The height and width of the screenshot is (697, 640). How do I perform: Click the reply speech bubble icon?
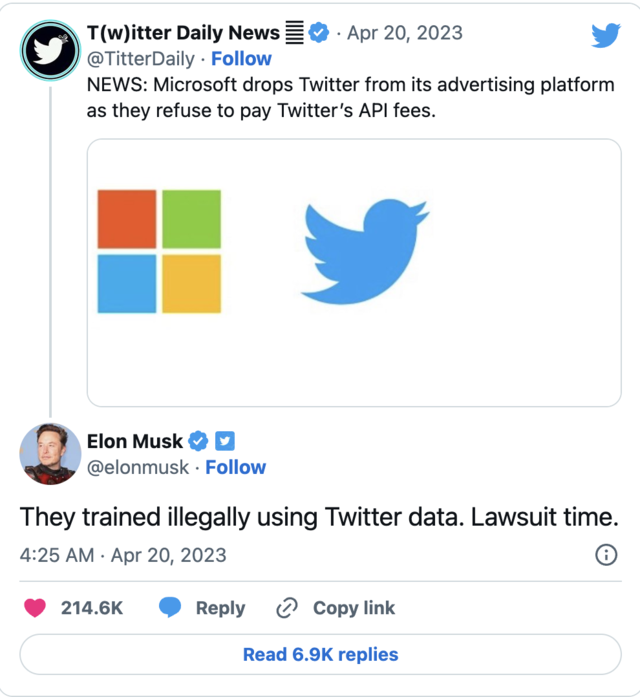[x=171, y=608]
